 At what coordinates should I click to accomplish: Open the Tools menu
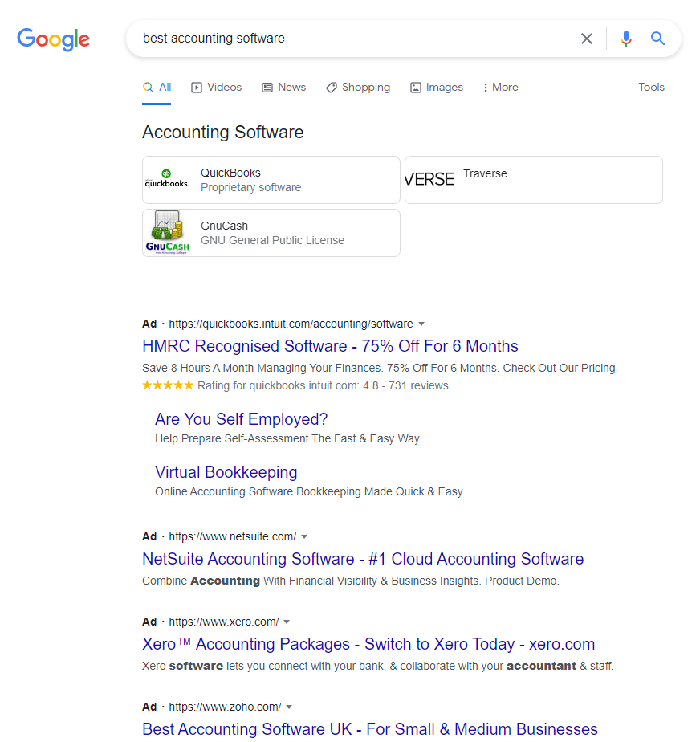pos(651,87)
